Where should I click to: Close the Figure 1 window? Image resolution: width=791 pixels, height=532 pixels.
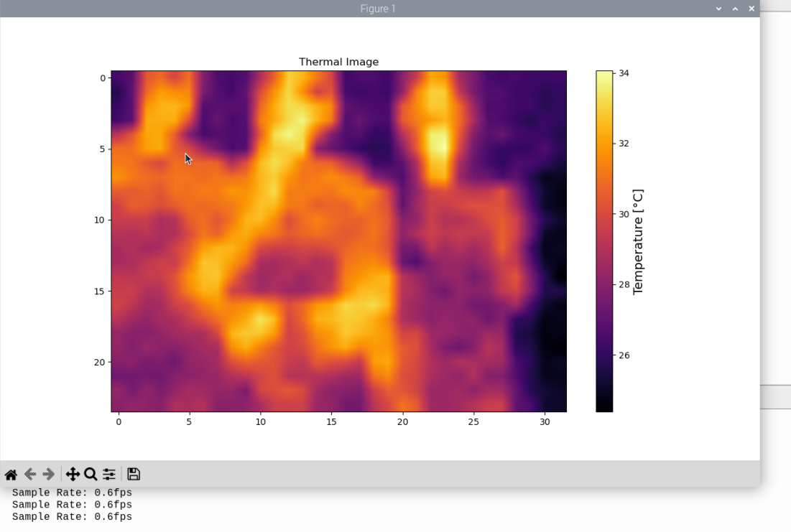(x=751, y=9)
